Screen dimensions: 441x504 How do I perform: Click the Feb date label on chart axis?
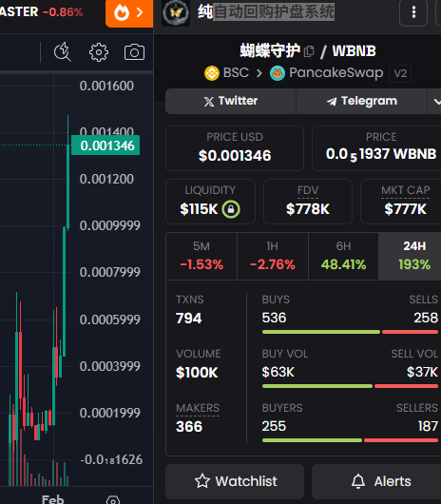[x=52, y=499]
